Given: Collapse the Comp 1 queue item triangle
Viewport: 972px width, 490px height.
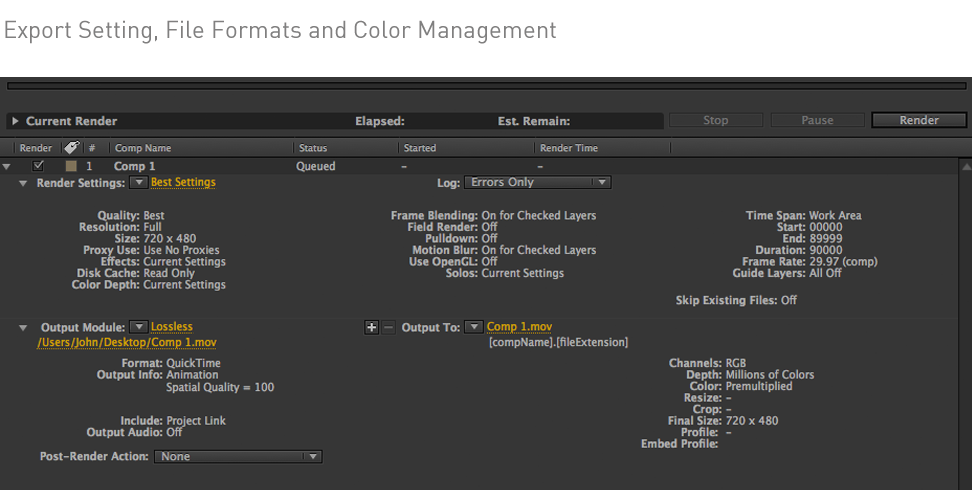Looking at the screenshot, I should click(x=6, y=166).
